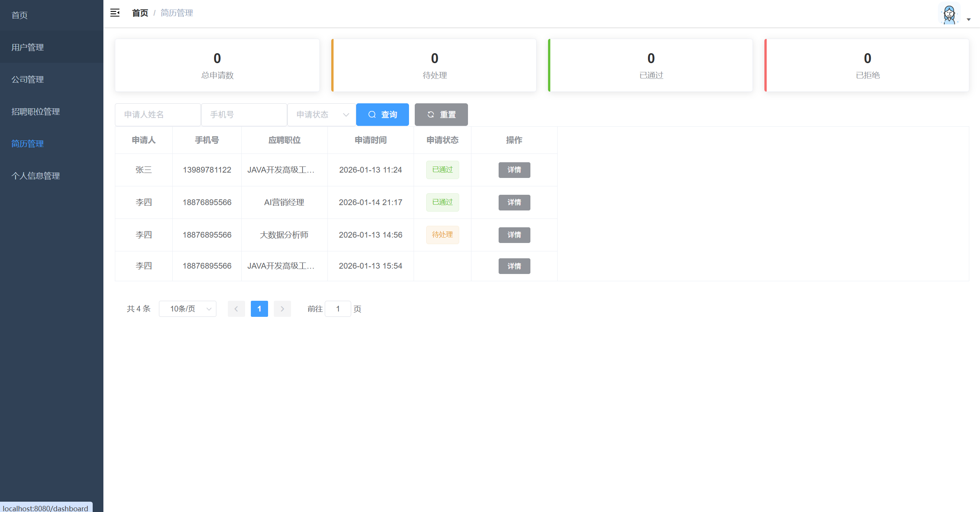The width and height of the screenshot is (980, 512).
Task: Go to the next page arrow
Action: (282, 309)
